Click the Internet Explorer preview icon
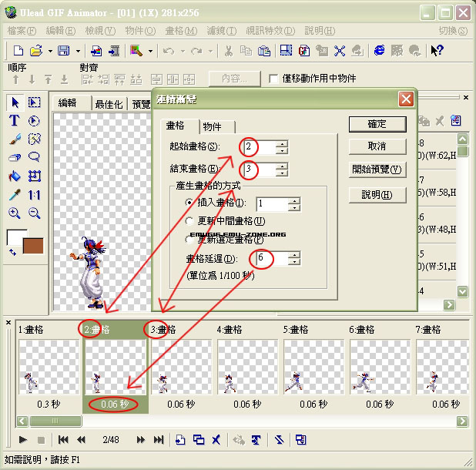476x470 pixels. tap(379, 50)
